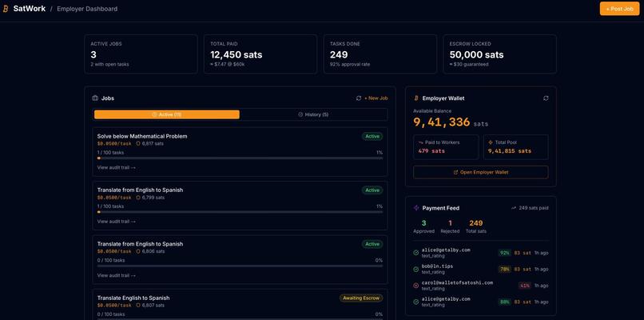
Task: Open the Solve below Mathematical Problem job
Action: click(142, 136)
